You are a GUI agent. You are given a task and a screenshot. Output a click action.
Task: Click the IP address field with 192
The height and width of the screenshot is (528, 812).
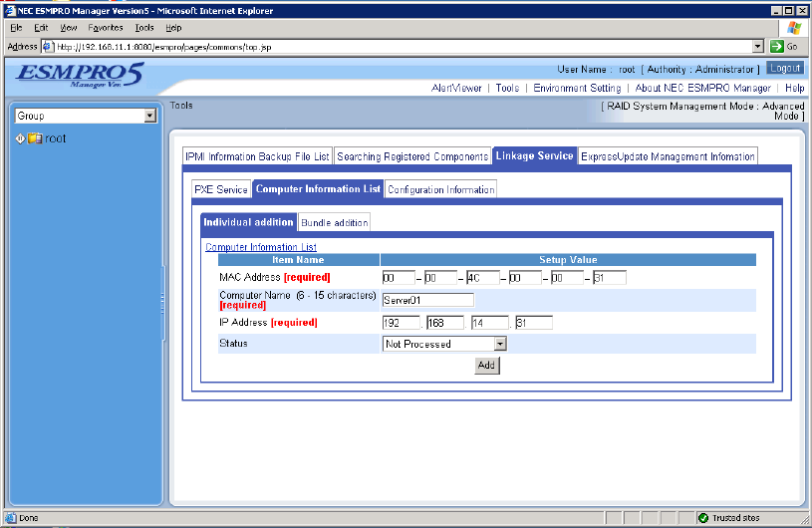point(402,323)
